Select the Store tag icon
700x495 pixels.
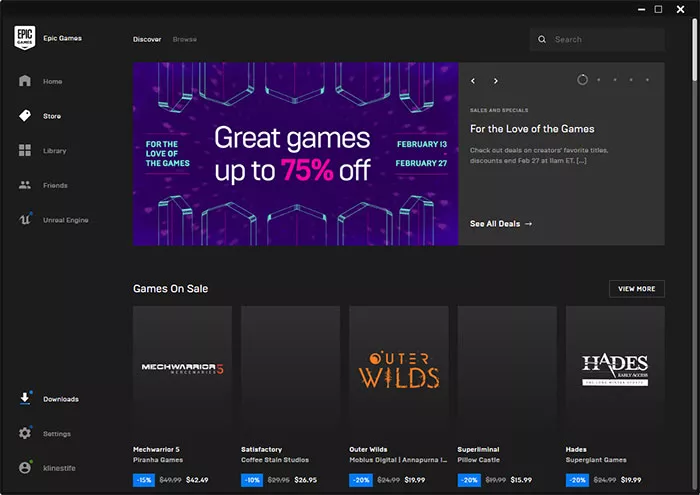25,116
